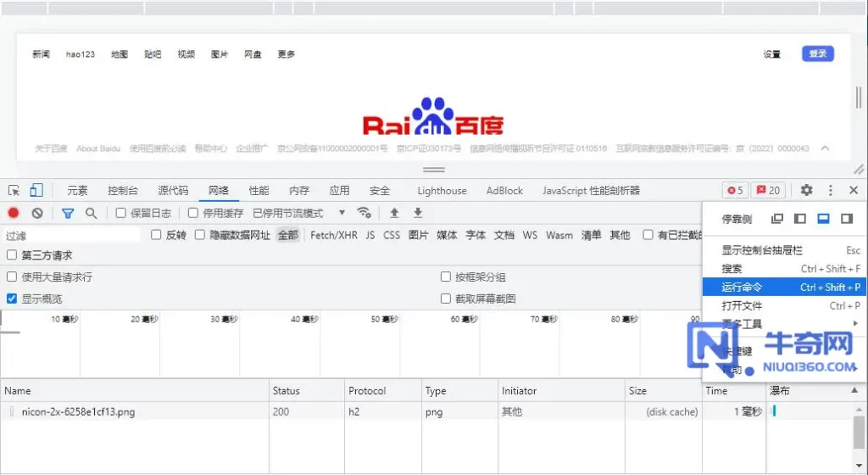Image resolution: width=868 pixels, height=475 pixels.
Task: Click the blue 登录 button on Baidu
Action: 818,53
